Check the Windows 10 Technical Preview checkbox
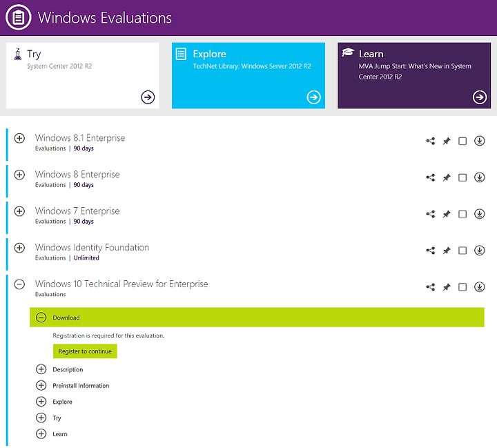The width and height of the screenshot is (497, 448). 462,287
